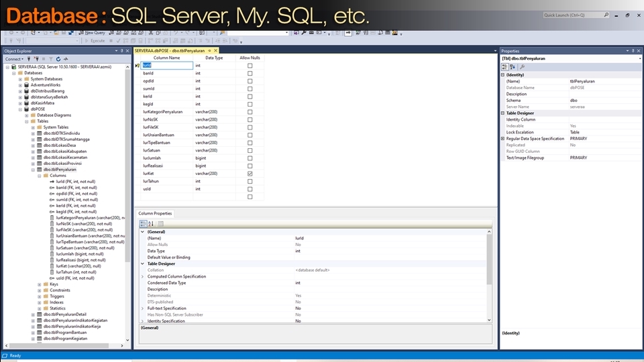Uncheck Allow Nulls for lurKet column
This screenshot has height=362, width=644.
coord(250,174)
